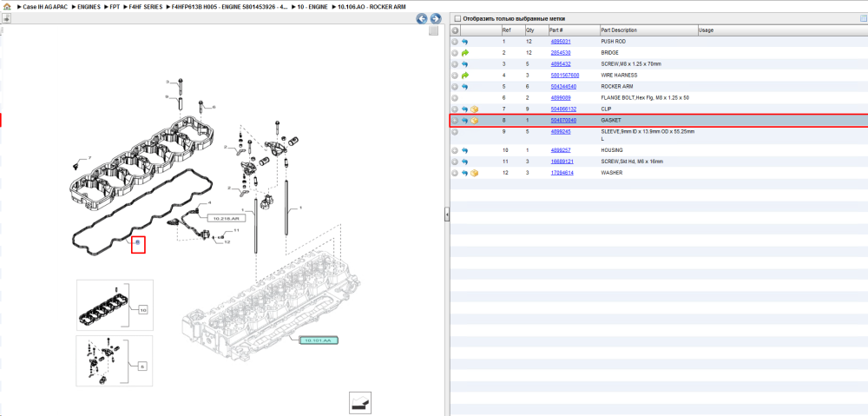Viewport: 868px width, 416px height.
Task: Click '10.106.AO - ROCKER ARM' breadcrumb text
Action: pyautogui.click(x=372, y=7)
